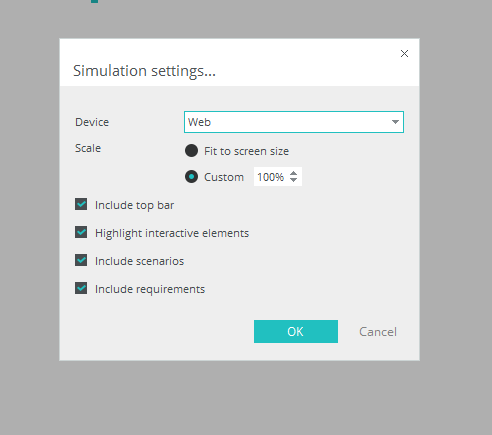Disable the Include scenarios checkbox
The width and height of the screenshot is (492, 435).
tap(81, 260)
